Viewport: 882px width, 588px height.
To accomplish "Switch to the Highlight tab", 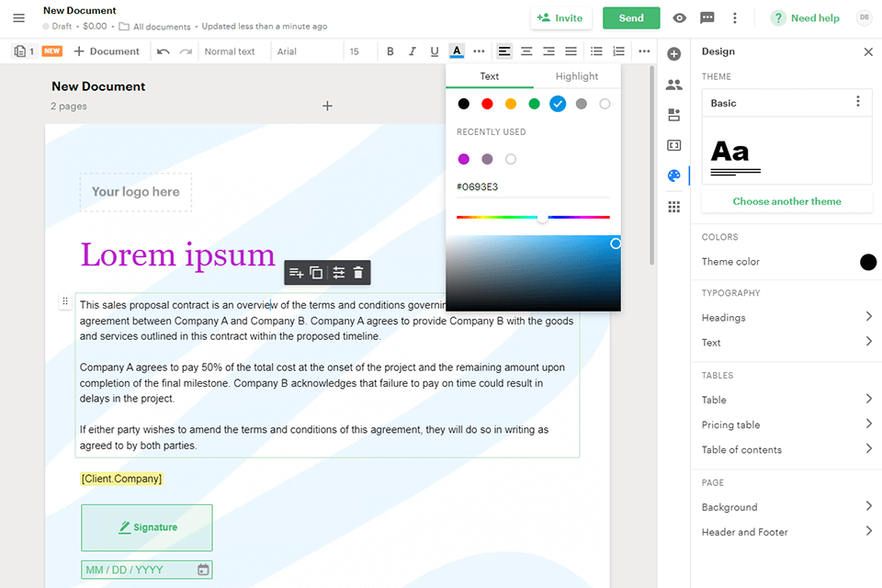I will pos(576,76).
